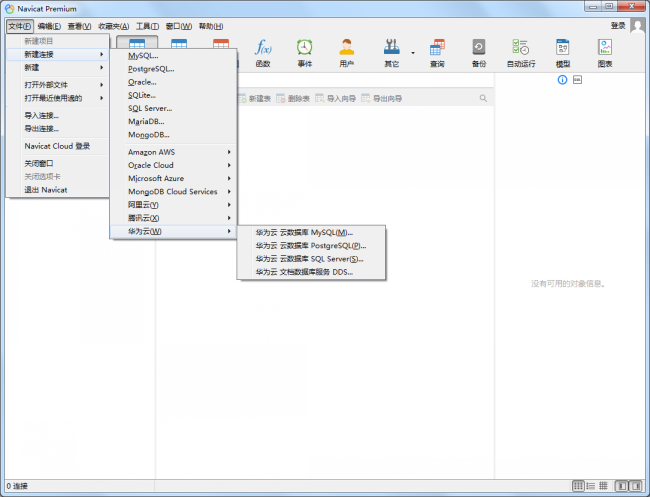Expand the 阿里云(Y) submenu
Screen dimensions: 650x497
(x=173, y=205)
